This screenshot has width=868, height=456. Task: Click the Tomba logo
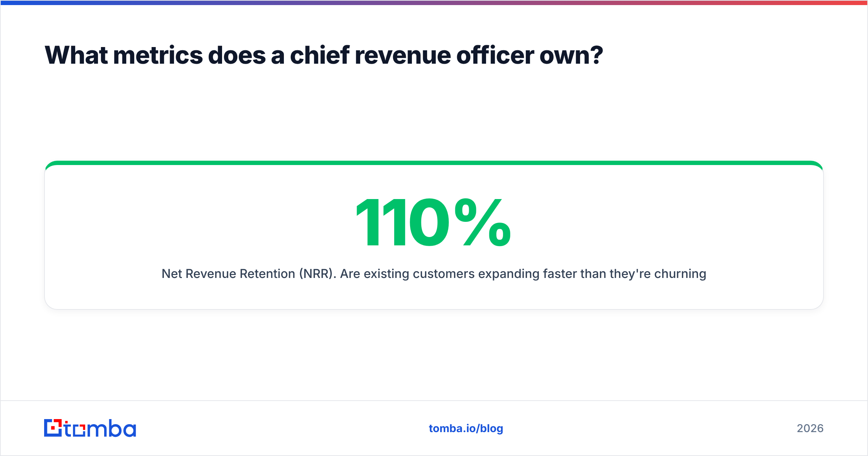[x=90, y=428]
